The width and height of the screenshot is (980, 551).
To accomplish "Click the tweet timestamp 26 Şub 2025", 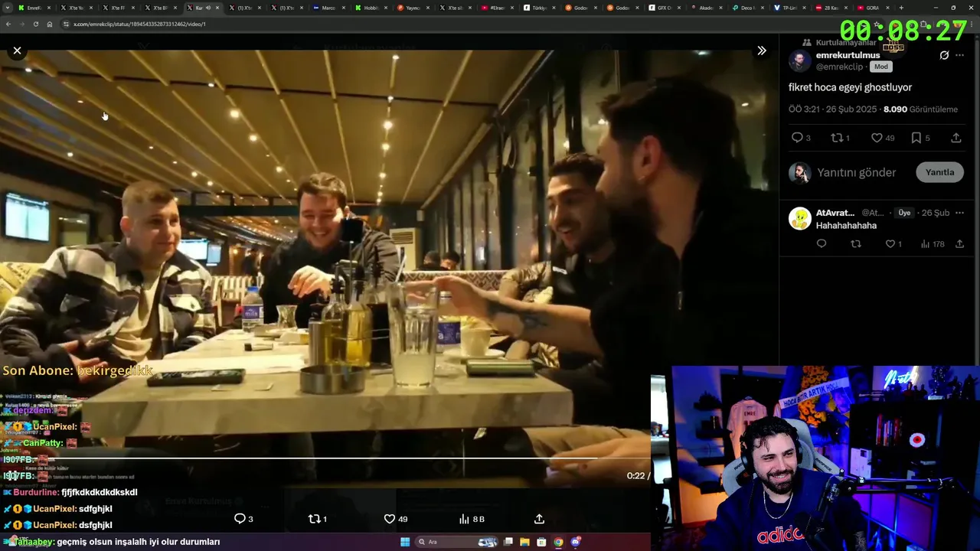I will 833,109.
